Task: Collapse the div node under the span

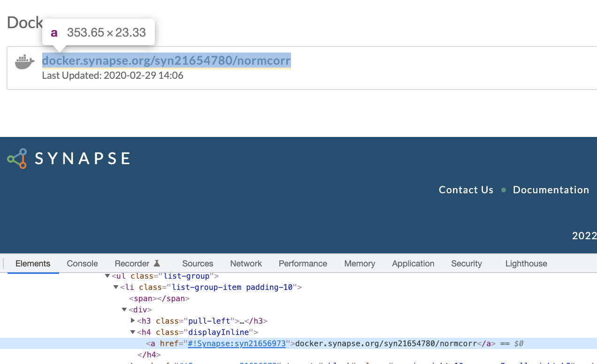Action: tap(124, 310)
